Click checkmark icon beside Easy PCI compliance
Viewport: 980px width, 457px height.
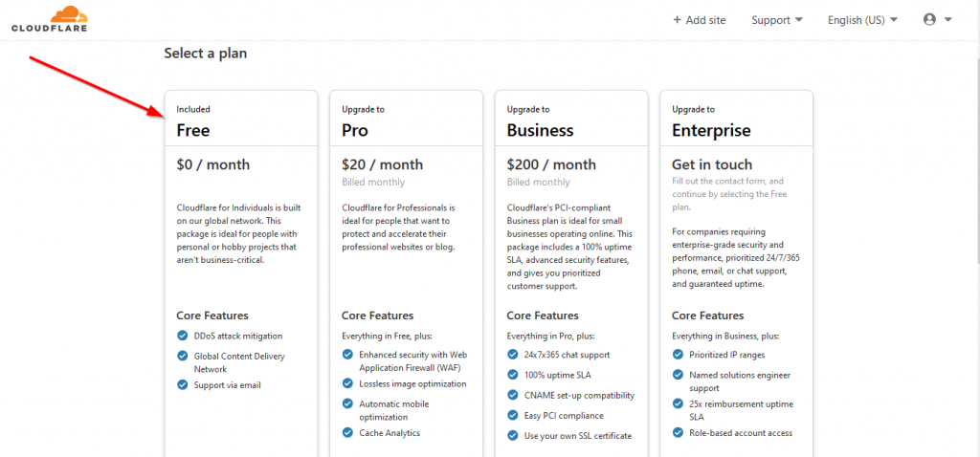pos(513,415)
